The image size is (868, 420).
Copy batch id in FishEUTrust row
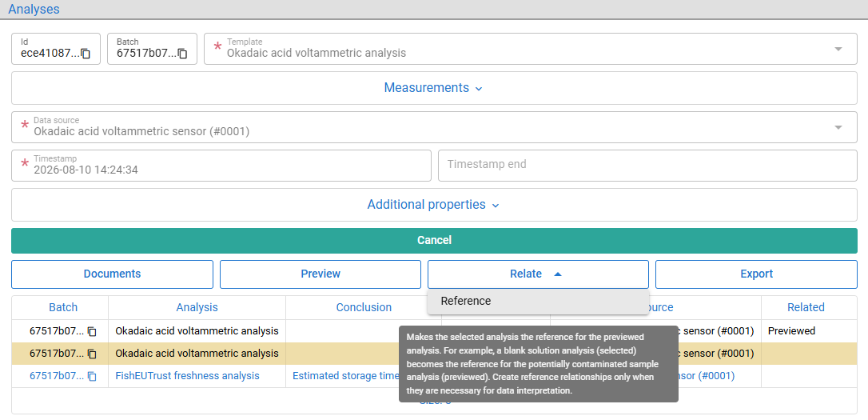point(92,376)
